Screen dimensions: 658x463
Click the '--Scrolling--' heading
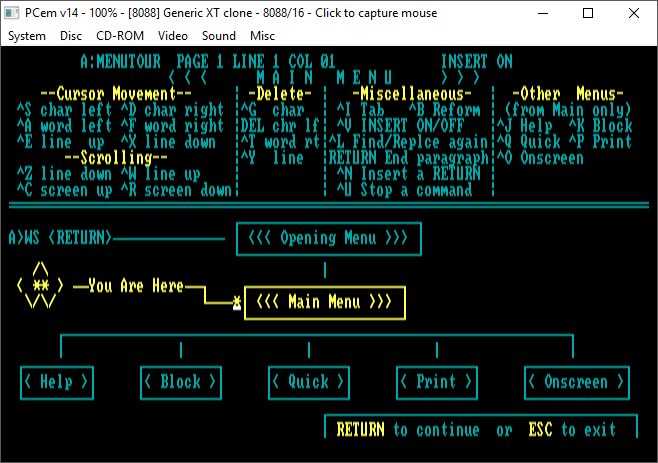(x=116, y=158)
